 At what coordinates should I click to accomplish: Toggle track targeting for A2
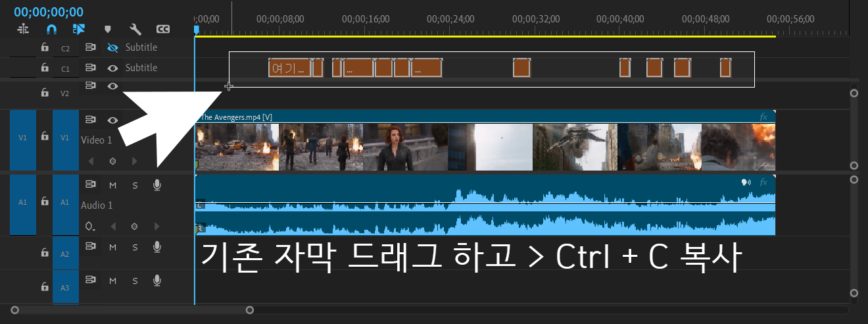(x=65, y=253)
